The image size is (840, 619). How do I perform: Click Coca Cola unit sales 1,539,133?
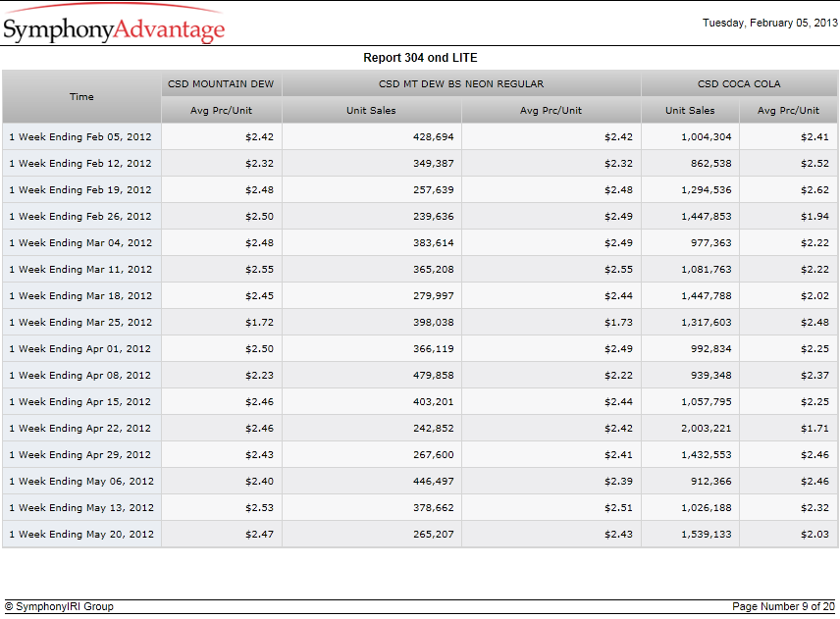(707, 535)
